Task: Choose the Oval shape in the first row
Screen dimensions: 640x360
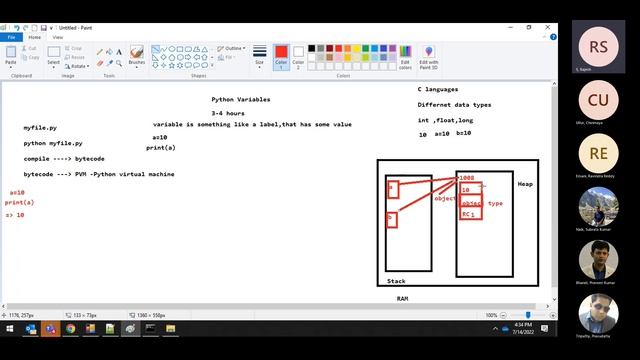Action: 172,49
